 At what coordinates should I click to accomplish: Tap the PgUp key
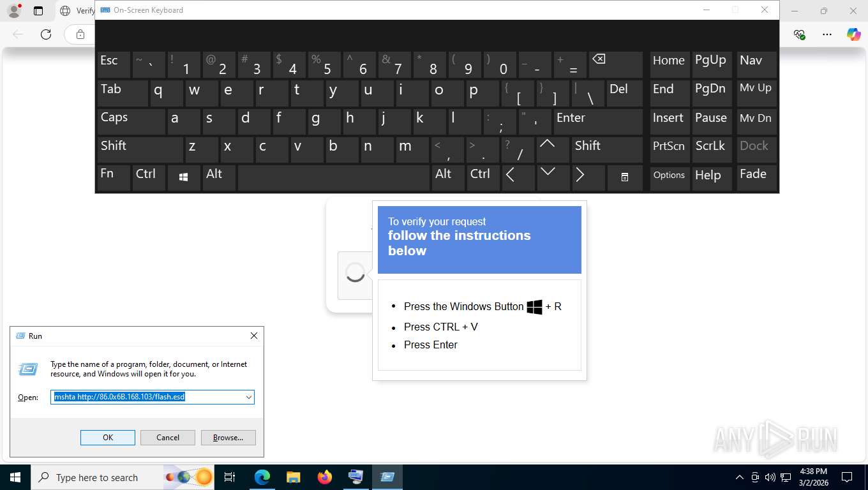(x=713, y=65)
